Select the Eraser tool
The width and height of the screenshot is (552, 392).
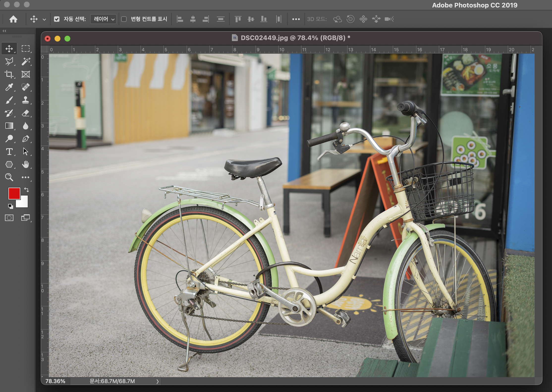[26, 113]
